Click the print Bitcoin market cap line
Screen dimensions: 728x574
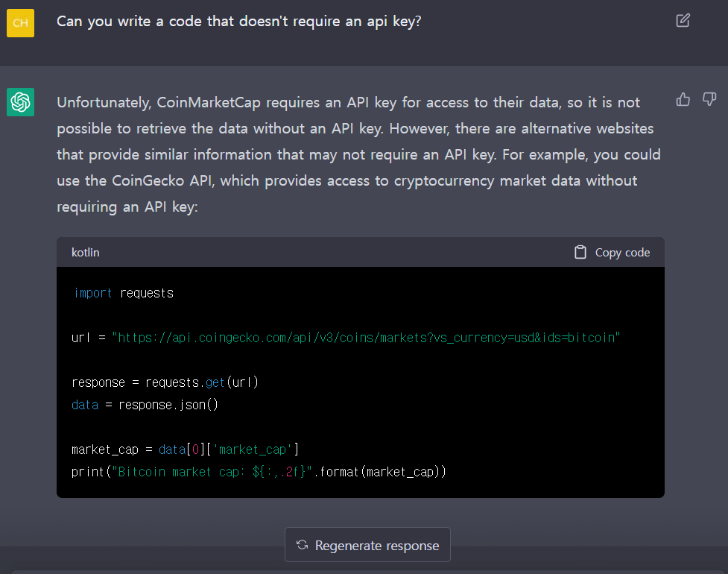click(x=259, y=472)
